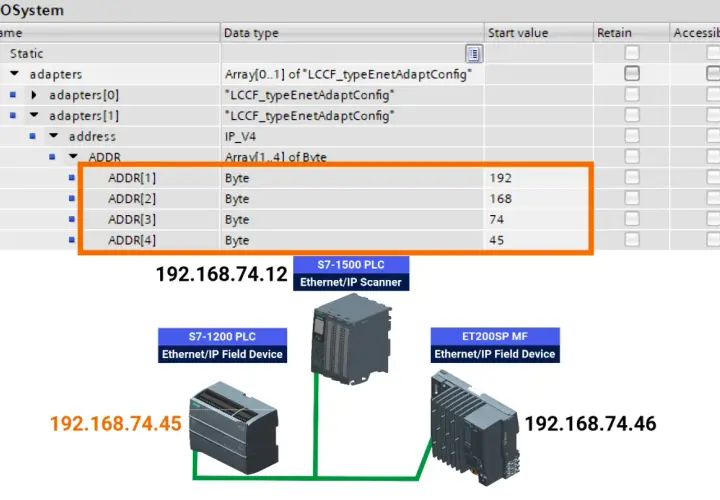Click the S7-1200 PLC label
Image resolution: width=720 pixels, height=500 pixels.
pyautogui.click(x=222, y=337)
